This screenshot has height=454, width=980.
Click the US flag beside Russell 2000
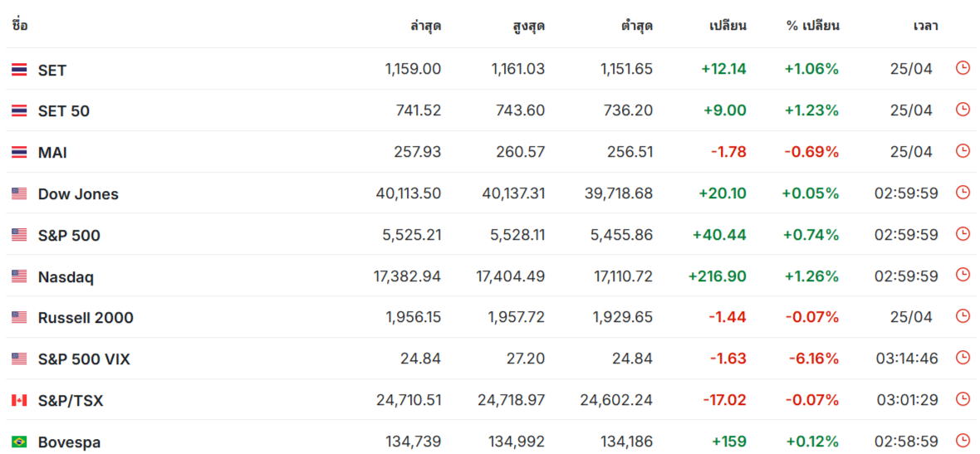(19, 318)
